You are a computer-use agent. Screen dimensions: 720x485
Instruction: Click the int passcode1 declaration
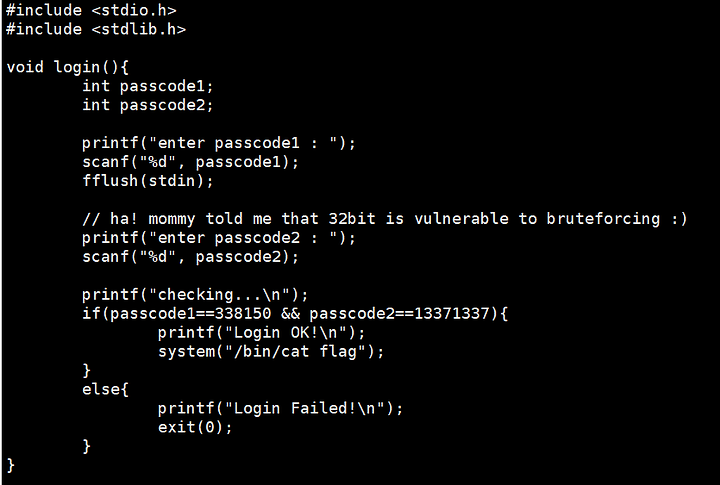[147, 86]
